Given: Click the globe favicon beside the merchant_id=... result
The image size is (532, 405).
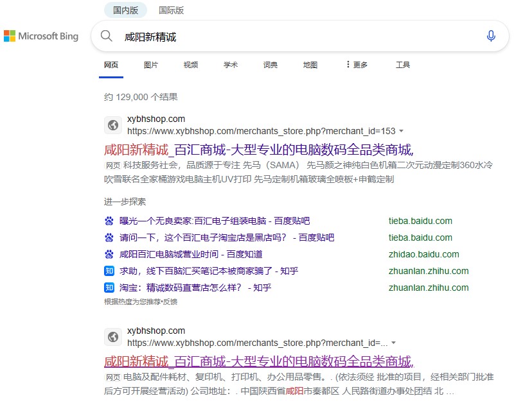Looking at the screenshot, I should tap(113, 337).
